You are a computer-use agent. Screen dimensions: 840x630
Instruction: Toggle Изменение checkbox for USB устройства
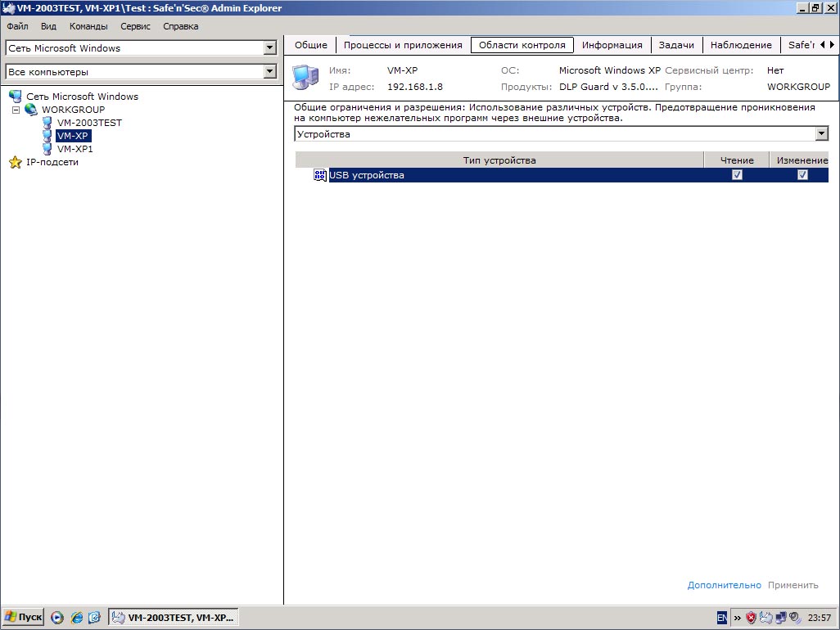pyautogui.click(x=802, y=175)
